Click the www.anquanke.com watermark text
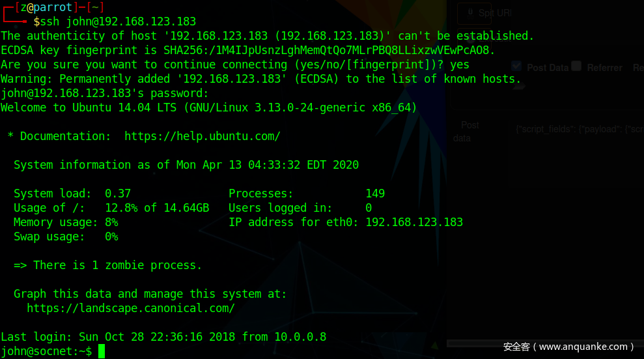This screenshot has height=359, width=644. [x=568, y=347]
